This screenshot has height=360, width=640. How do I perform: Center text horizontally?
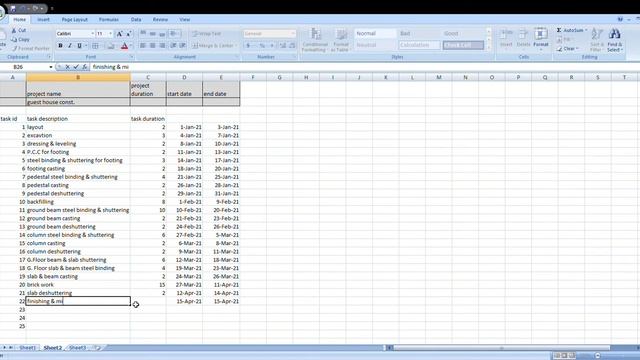pyautogui.click(x=153, y=46)
